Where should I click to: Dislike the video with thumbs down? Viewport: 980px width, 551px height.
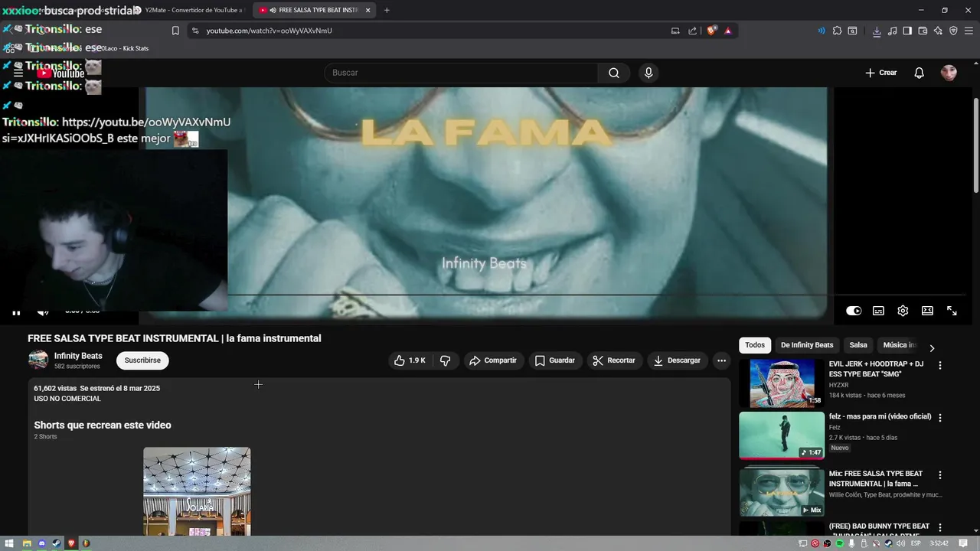(445, 360)
